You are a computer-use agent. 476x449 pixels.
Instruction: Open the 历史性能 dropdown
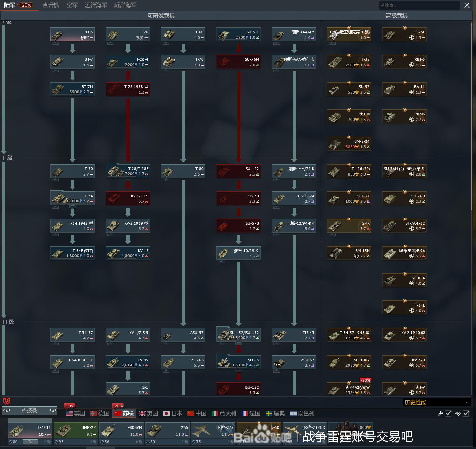tap(437, 403)
